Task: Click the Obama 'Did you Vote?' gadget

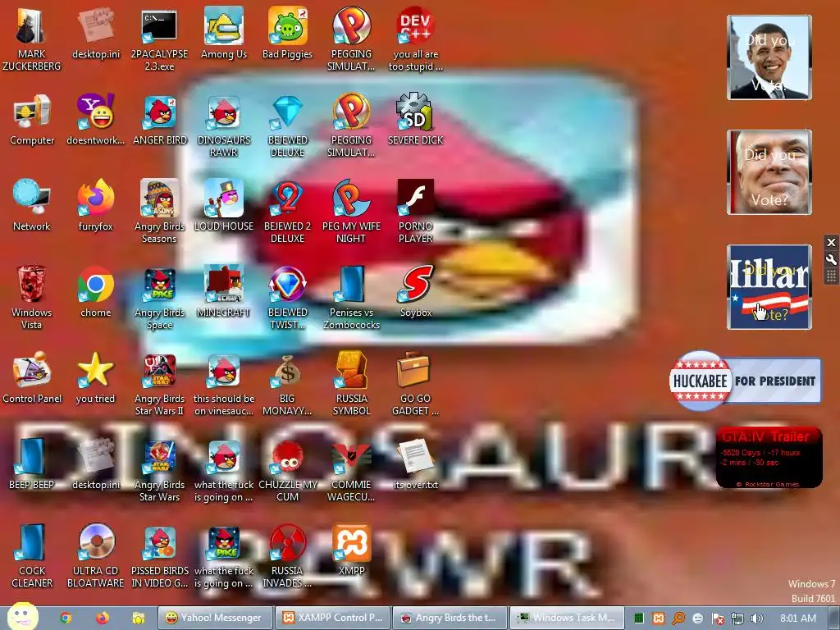Action: (769, 57)
